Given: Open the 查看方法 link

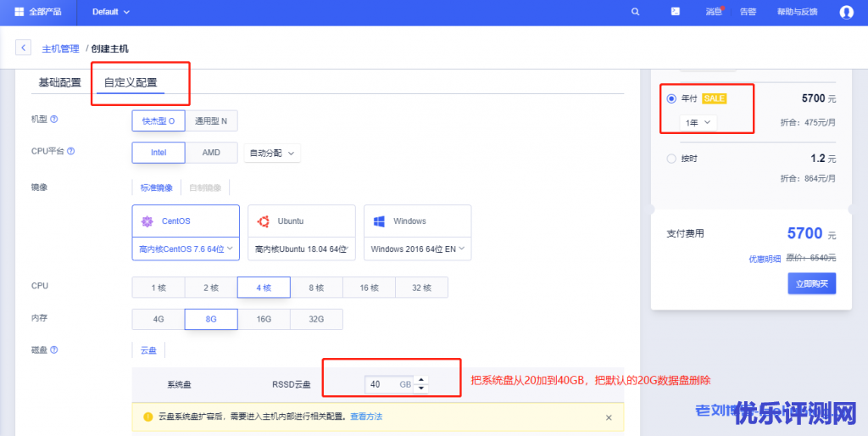Looking at the screenshot, I should click(x=366, y=416).
